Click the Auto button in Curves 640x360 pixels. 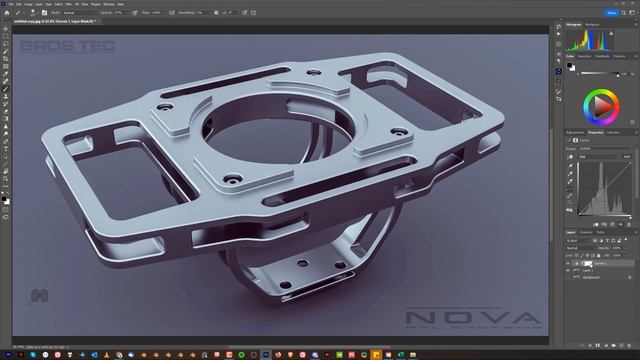(x=627, y=157)
